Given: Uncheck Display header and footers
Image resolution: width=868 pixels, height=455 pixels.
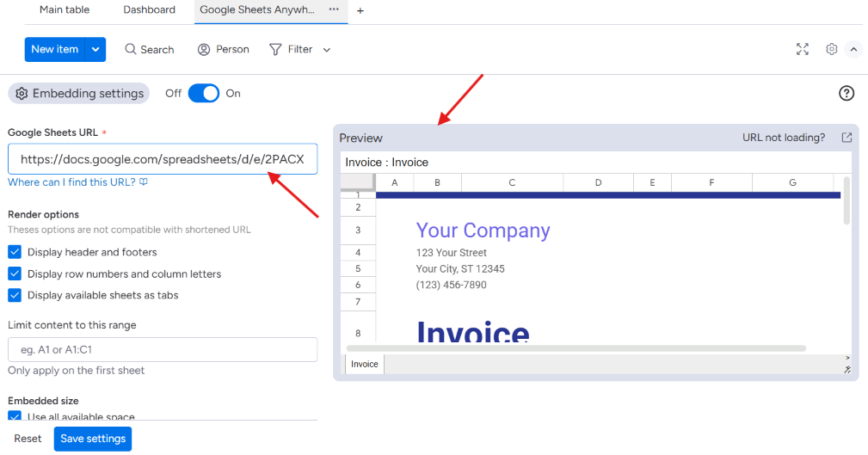Looking at the screenshot, I should click(15, 252).
